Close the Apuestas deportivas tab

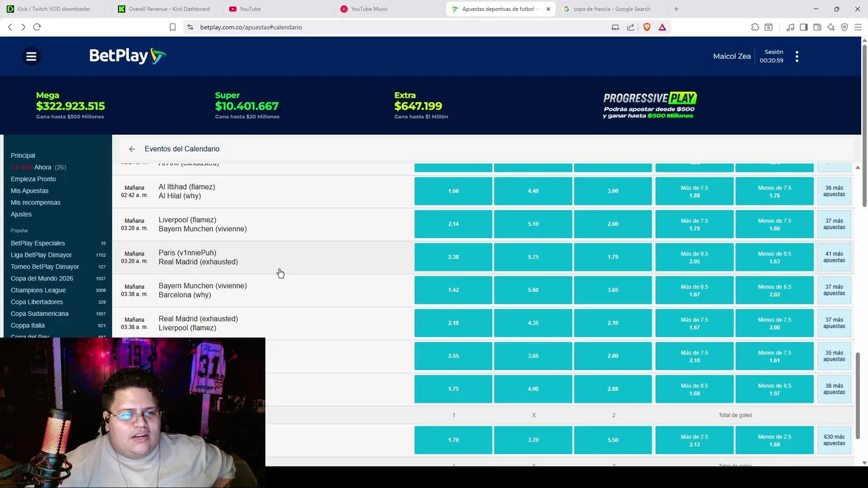(x=548, y=9)
